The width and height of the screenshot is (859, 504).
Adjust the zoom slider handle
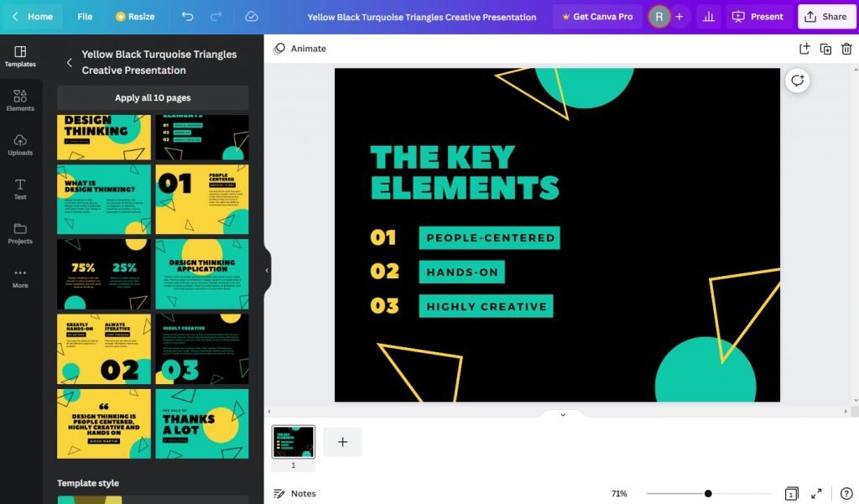click(708, 494)
